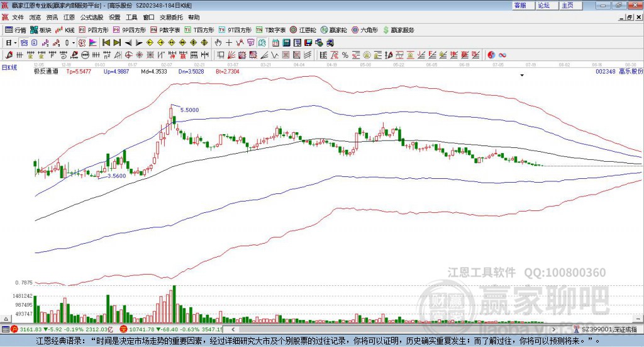644x347 pixels.
Task: Expand the candlestick style dropdown arrow
Action: (x=74, y=43)
